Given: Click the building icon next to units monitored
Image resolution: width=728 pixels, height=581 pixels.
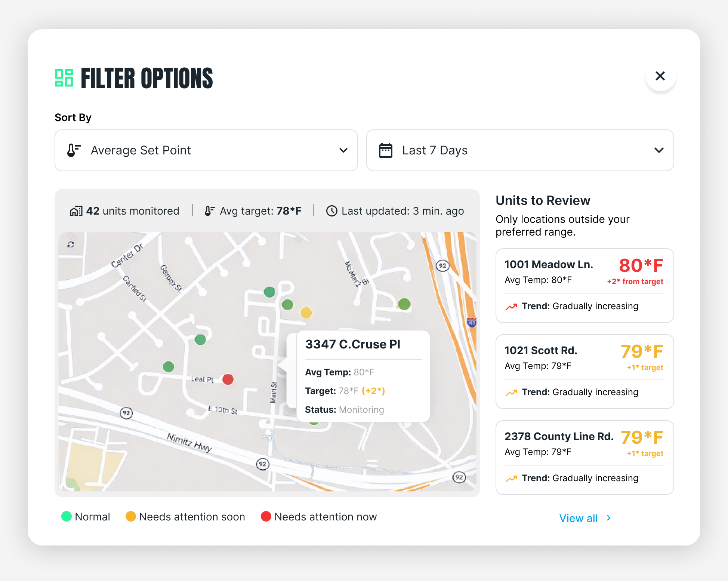Looking at the screenshot, I should pos(76,211).
